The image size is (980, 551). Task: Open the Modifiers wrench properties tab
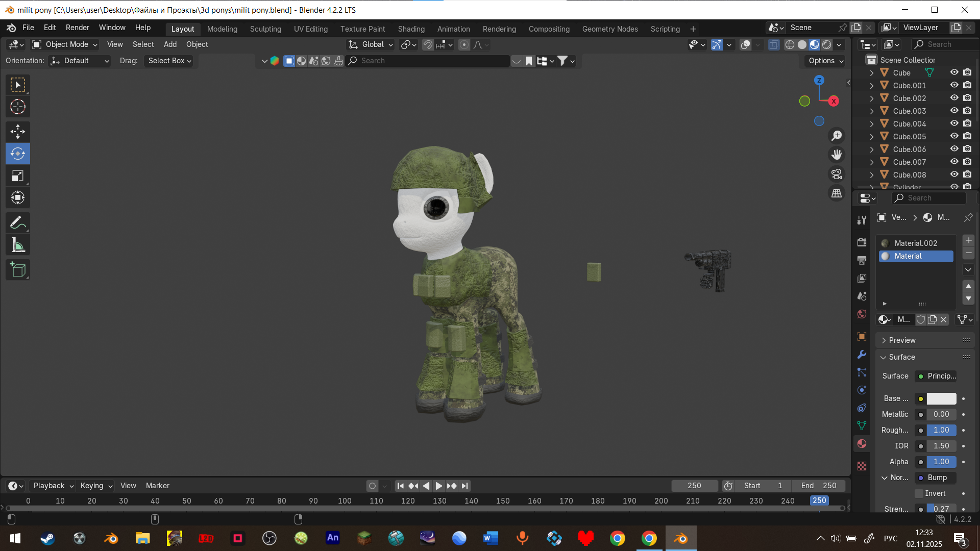click(862, 355)
